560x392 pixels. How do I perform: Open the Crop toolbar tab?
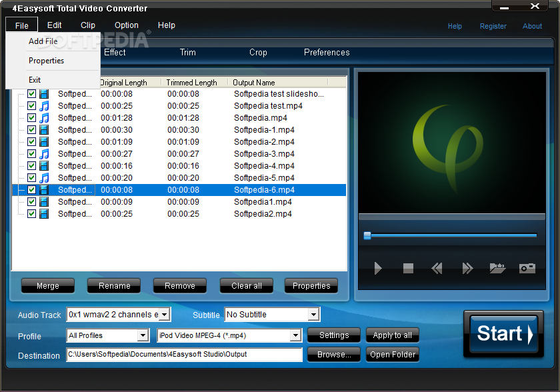[258, 53]
